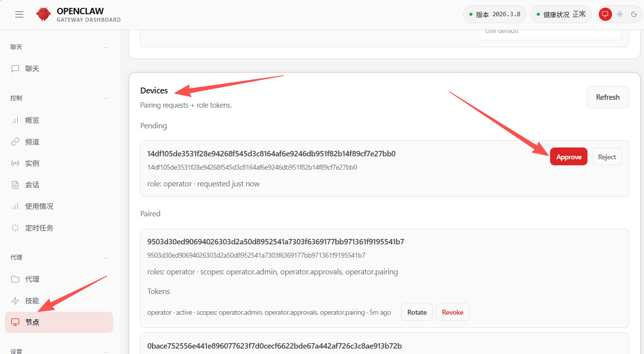Switch to dark theme moon icon

point(634,14)
